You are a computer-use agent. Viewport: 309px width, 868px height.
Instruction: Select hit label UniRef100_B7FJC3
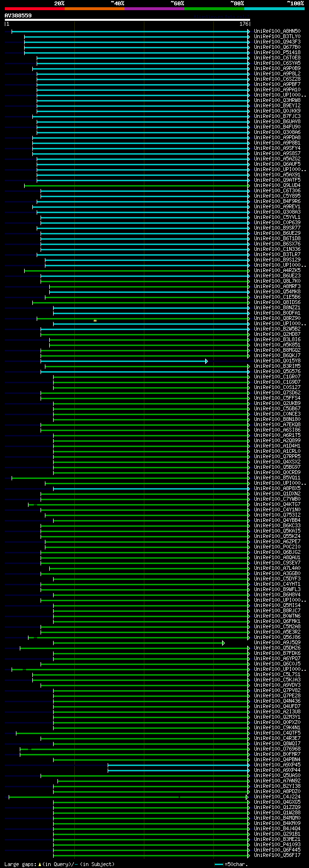coord(277,116)
